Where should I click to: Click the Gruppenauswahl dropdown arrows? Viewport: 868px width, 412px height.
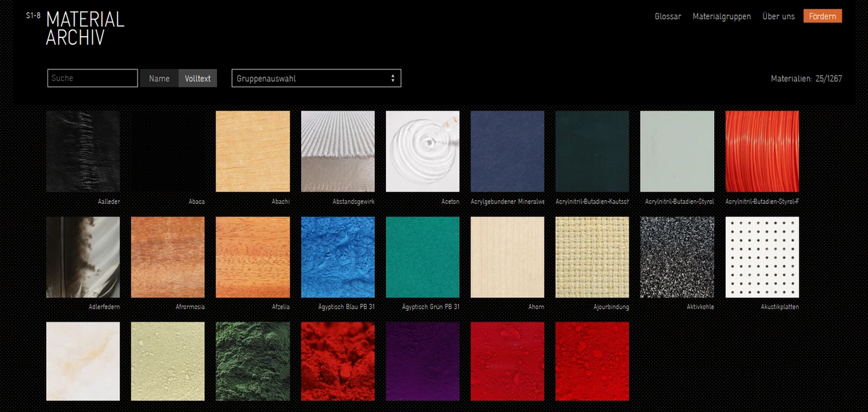(x=393, y=79)
